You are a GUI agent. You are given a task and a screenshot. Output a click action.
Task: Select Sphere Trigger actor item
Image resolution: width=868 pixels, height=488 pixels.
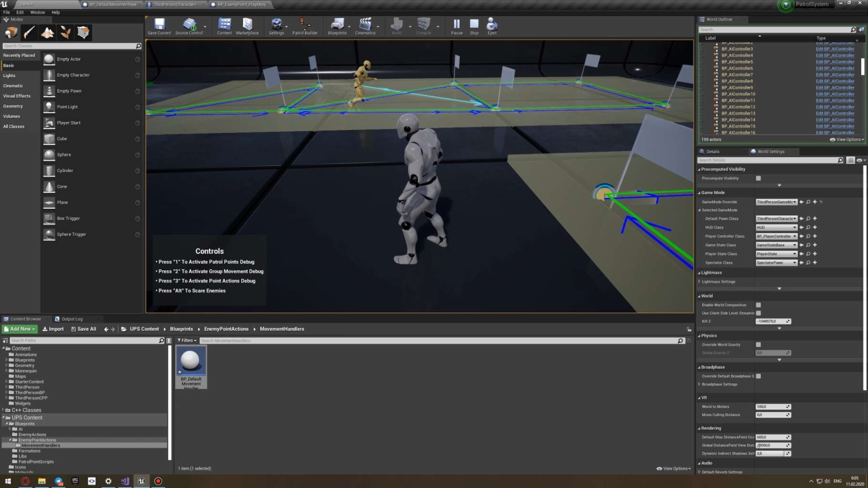(x=92, y=234)
